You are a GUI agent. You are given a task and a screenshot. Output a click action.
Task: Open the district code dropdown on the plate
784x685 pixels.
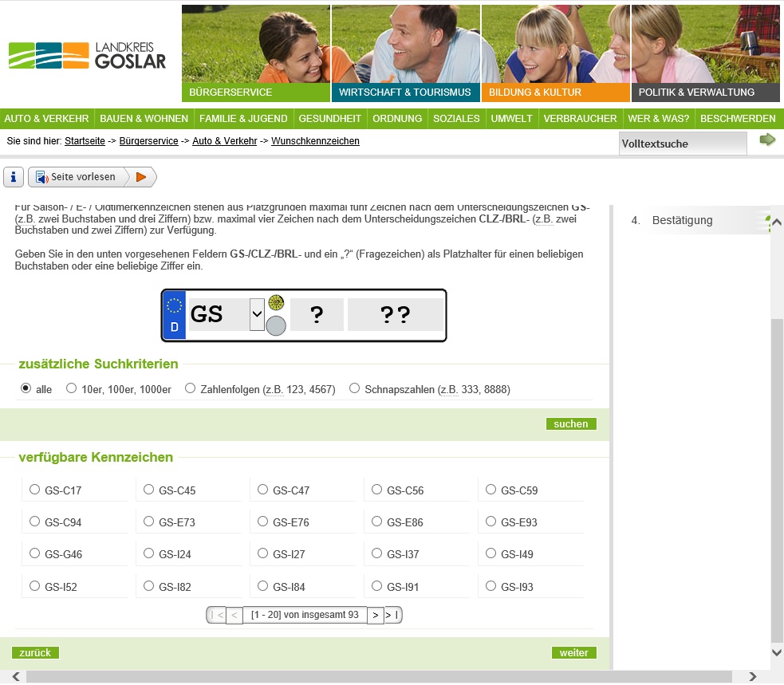256,313
